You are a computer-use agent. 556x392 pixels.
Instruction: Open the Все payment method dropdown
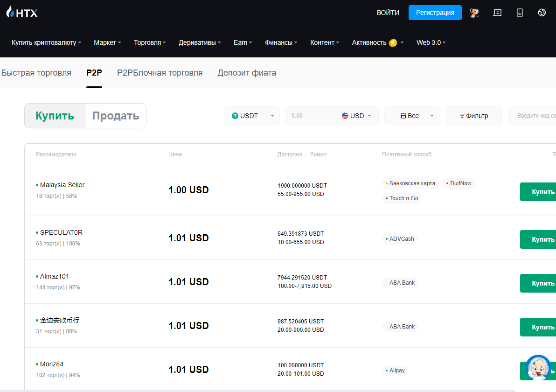[x=412, y=116]
